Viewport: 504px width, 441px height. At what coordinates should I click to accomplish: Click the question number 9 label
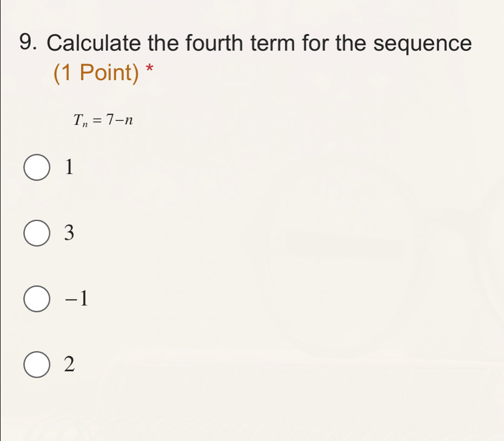pyautogui.click(x=28, y=43)
